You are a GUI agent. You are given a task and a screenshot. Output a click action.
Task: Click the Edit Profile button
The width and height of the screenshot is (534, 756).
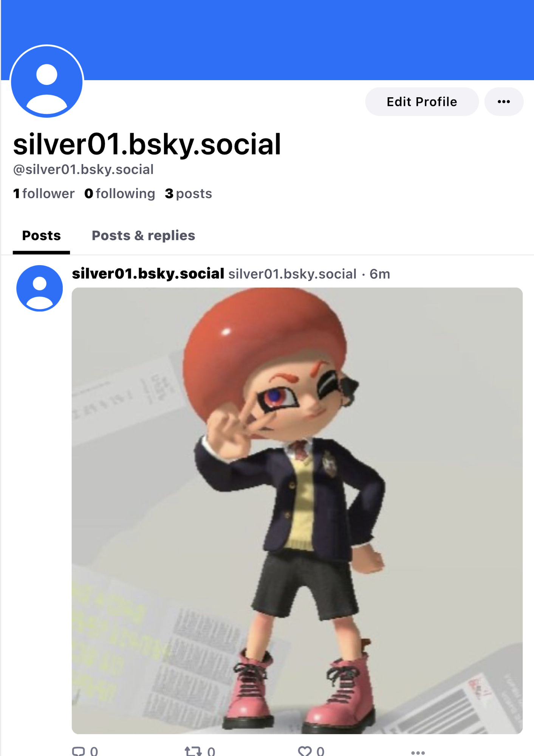point(422,102)
